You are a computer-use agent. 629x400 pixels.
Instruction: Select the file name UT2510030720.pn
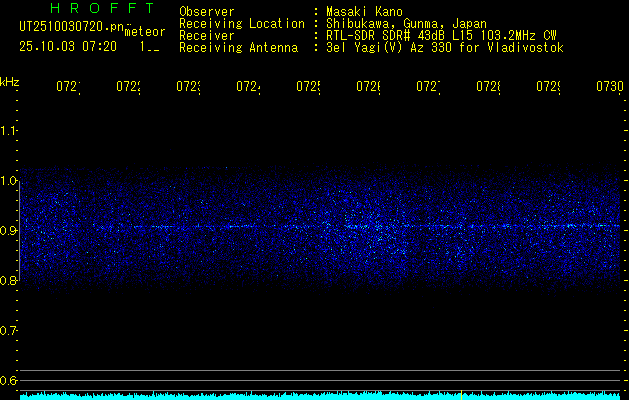coord(72,27)
